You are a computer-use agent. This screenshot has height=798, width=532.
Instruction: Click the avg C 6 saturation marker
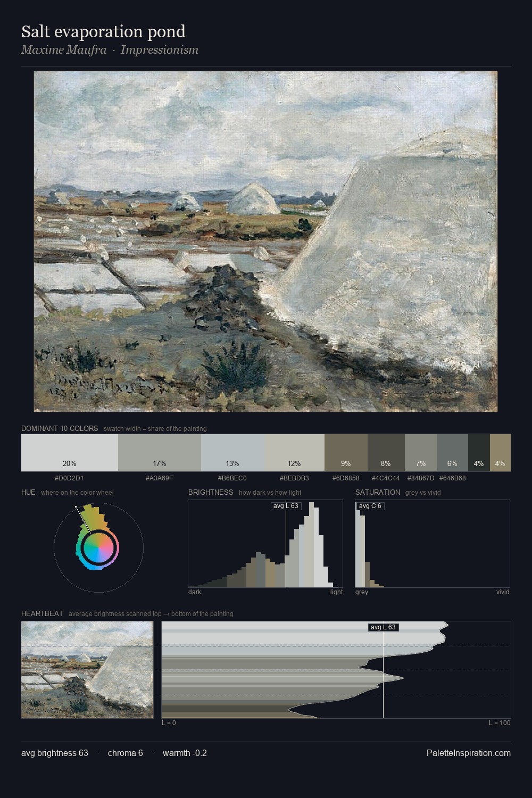(x=370, y=506)
